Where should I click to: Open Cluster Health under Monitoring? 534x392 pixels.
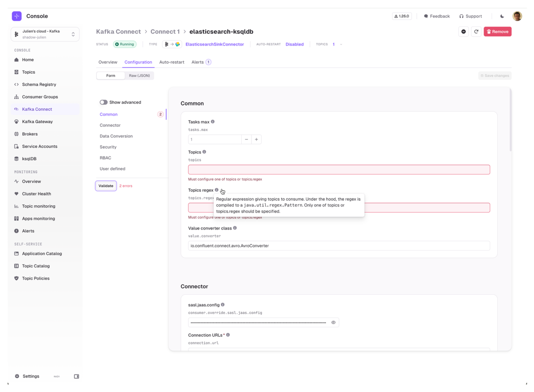[36, 194]
